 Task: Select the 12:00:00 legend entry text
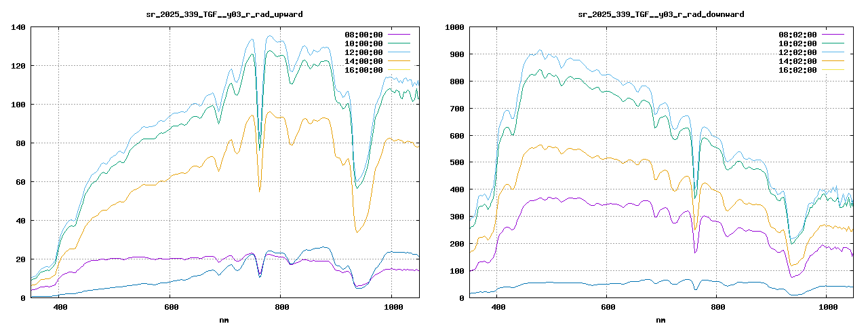tap(363, 52)
